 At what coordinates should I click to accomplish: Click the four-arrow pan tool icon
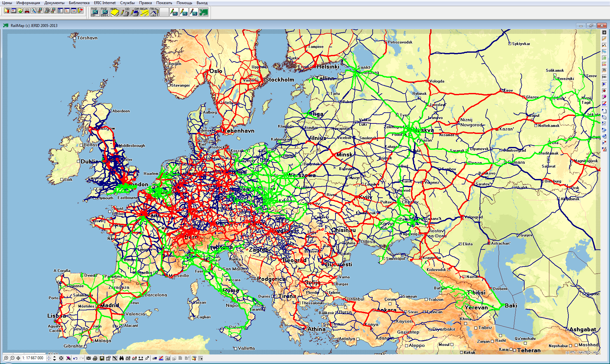pyautogui.click(x=61, y=358)
